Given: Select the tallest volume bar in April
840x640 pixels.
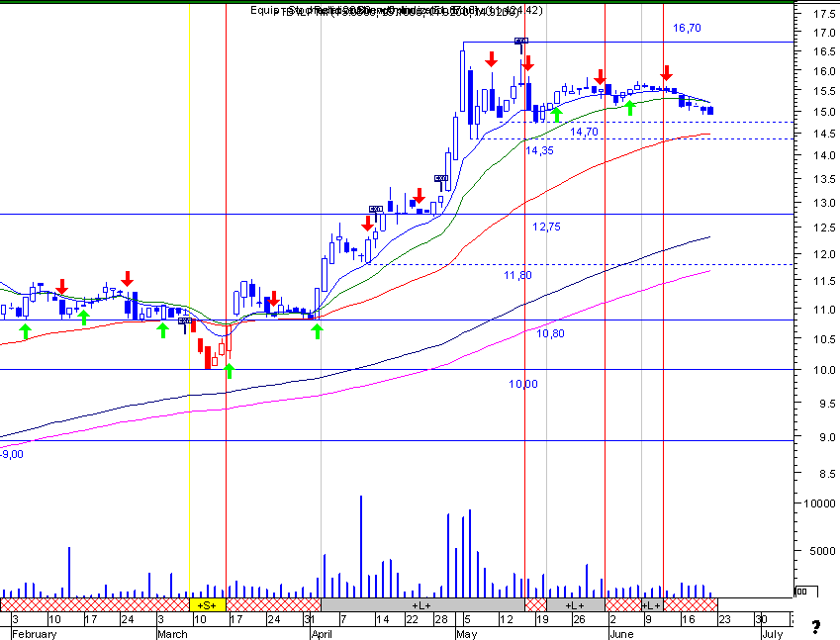Looking at the screenshot, I should pyautogui.click(x=361, y=546).
